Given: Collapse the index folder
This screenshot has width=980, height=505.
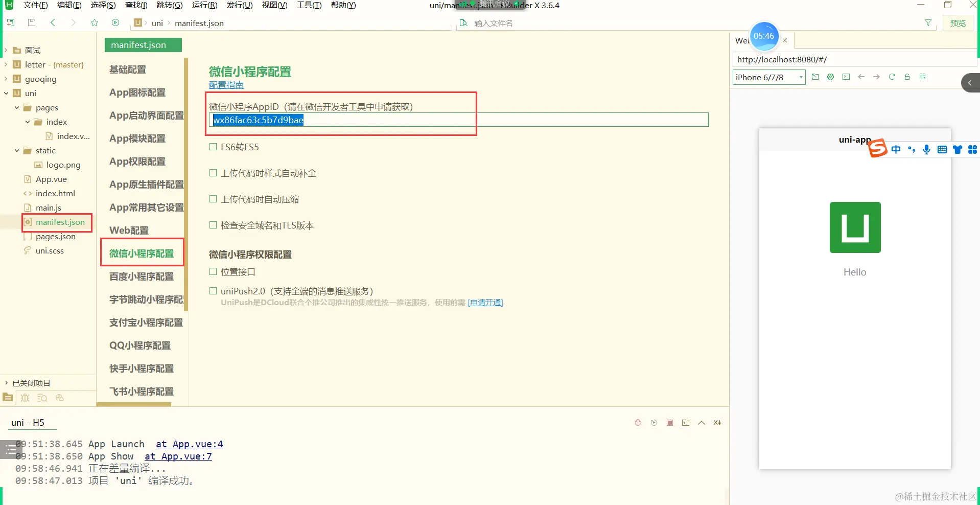Looking at the screenshot, I should point(28,122).
